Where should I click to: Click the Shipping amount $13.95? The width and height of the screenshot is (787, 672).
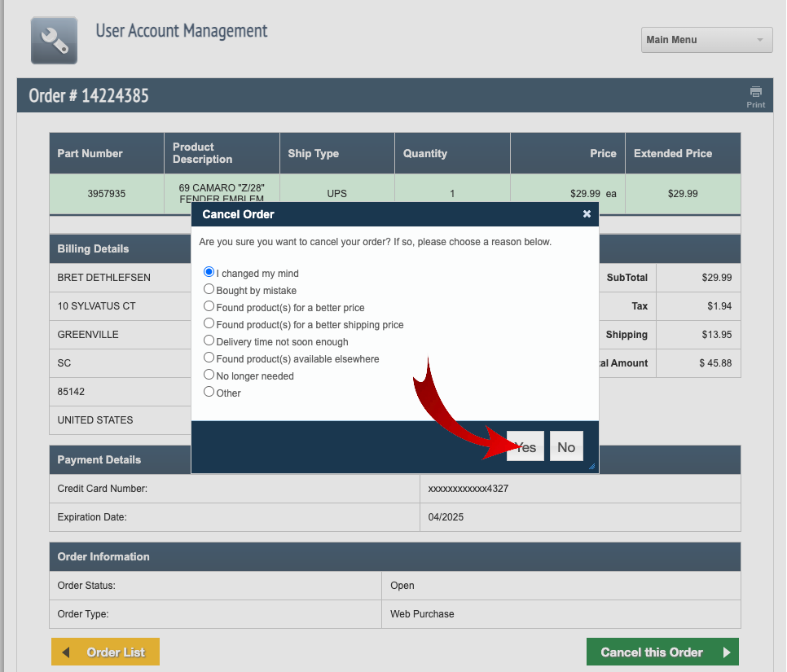pos(716,335)
